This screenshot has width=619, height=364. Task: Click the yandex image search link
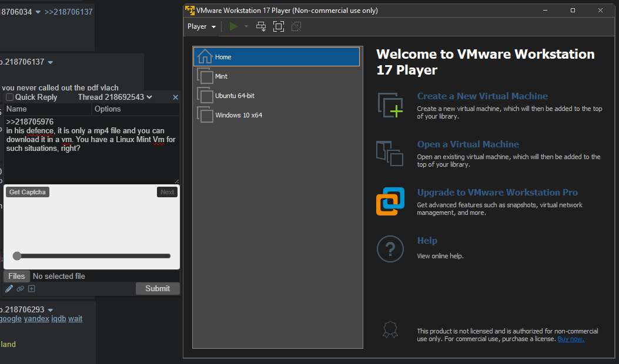pyautogui.click(x=36, y=319)
